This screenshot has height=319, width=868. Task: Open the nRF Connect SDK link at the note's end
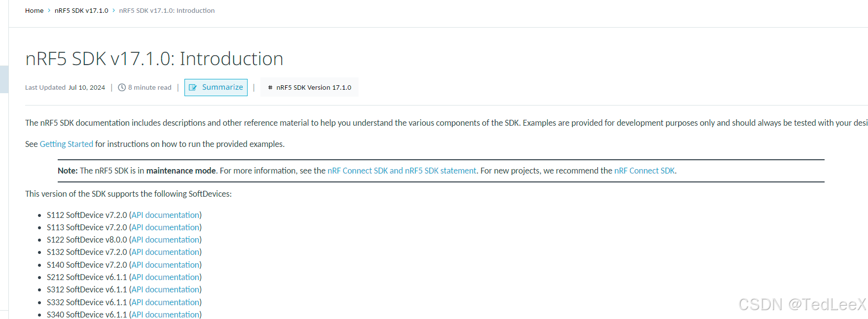click(644, 171)
